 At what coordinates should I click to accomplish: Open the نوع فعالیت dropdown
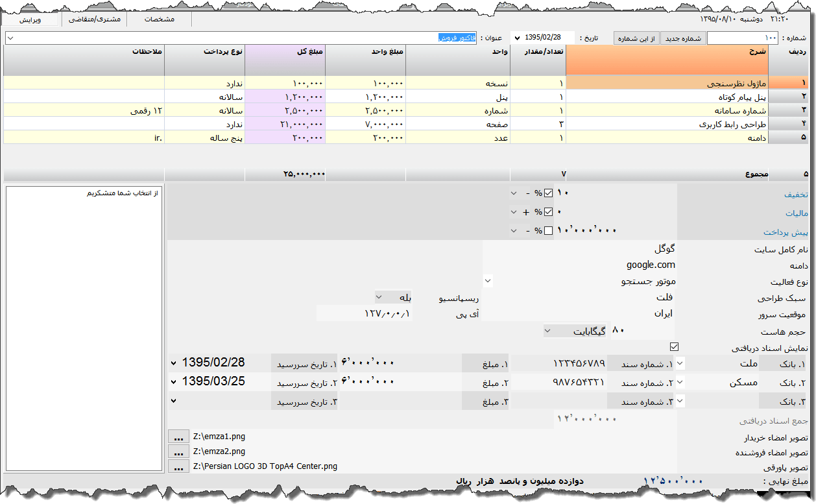click(x=488, y=281)
